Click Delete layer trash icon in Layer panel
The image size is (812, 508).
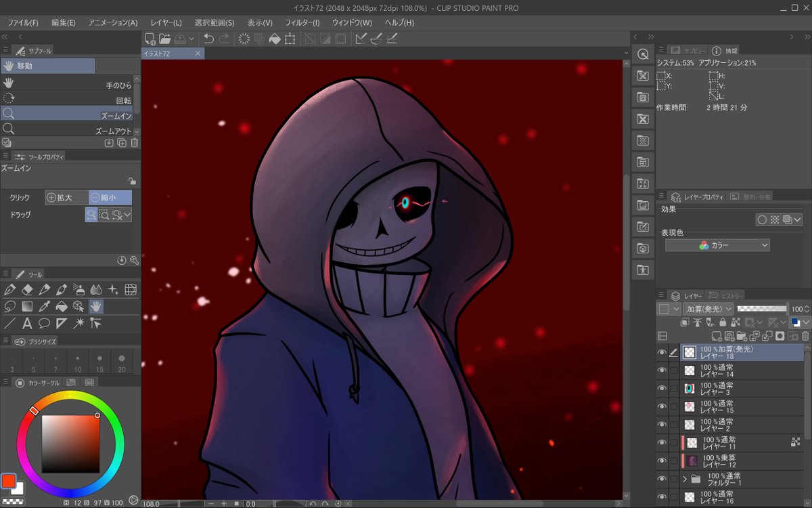coord(805,336)
